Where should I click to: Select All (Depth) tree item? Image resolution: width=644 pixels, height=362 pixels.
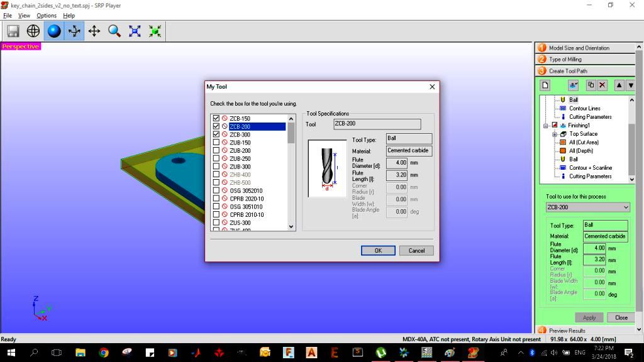point(580,151)
